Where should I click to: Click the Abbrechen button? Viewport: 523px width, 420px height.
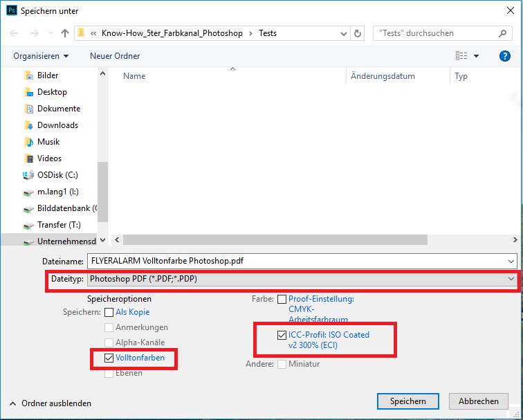(x=478, y=401)
